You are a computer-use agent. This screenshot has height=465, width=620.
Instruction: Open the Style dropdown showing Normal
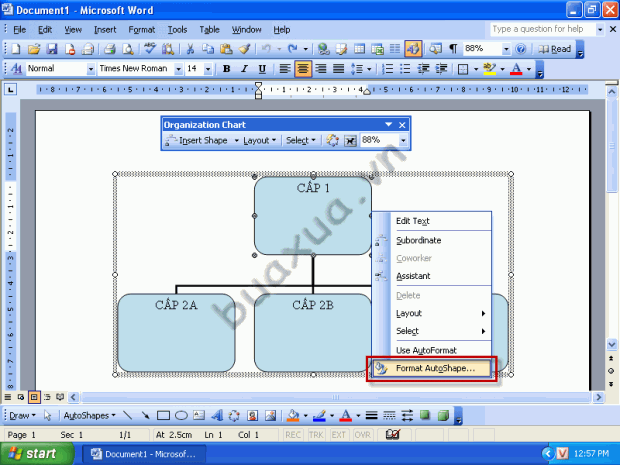[x=91, y=69]
